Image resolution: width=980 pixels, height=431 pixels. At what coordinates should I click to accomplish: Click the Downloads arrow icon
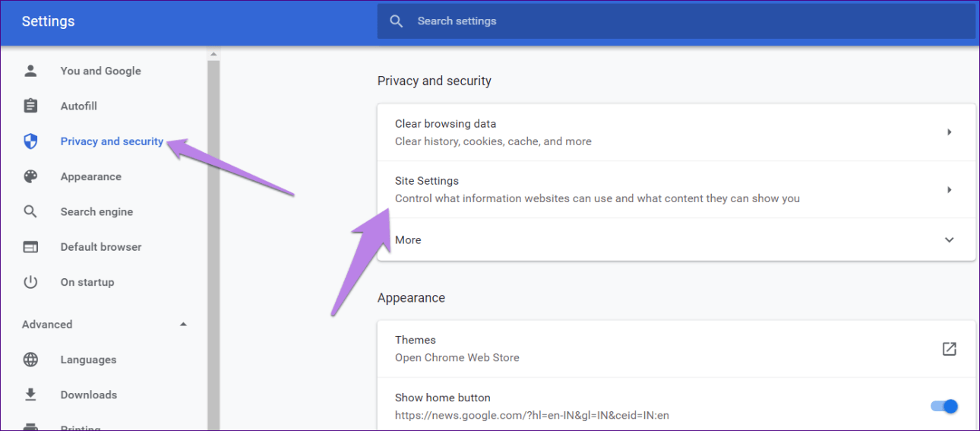point(30,395)
